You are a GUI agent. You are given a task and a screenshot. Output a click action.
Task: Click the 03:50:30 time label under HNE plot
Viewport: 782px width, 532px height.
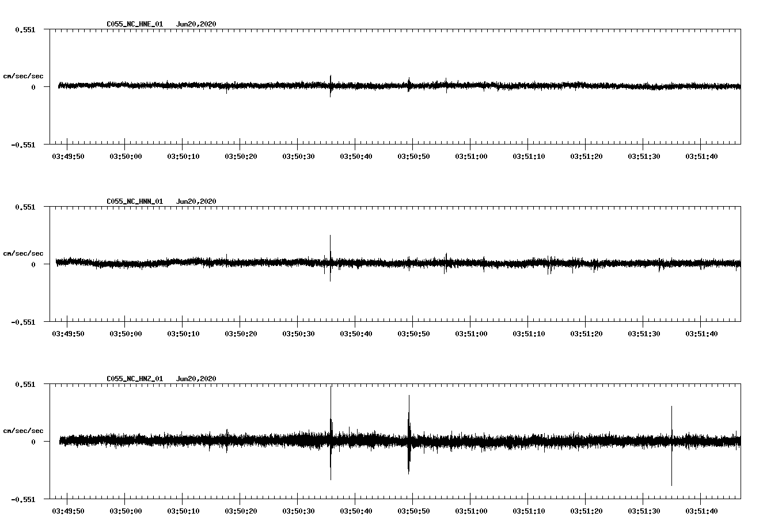click(x=298, y=157)
